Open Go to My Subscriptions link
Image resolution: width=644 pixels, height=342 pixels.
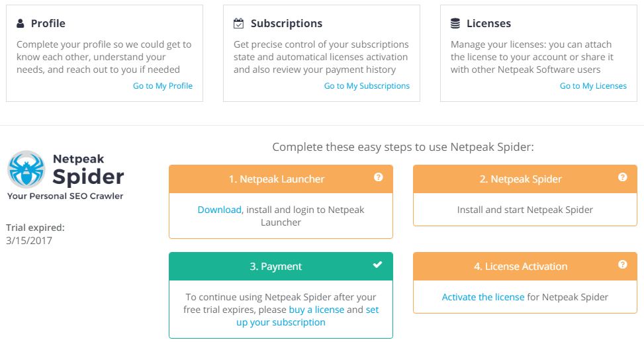coord(367,86)
